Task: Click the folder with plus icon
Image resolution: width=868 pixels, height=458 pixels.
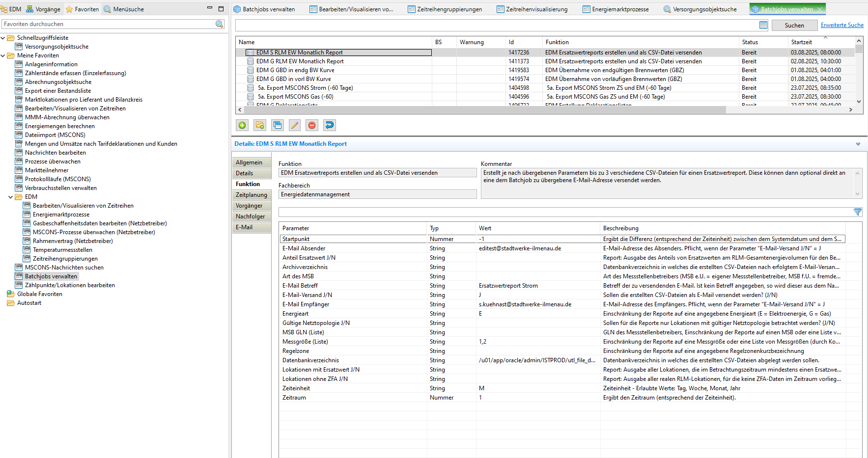Action: [260, 125]
